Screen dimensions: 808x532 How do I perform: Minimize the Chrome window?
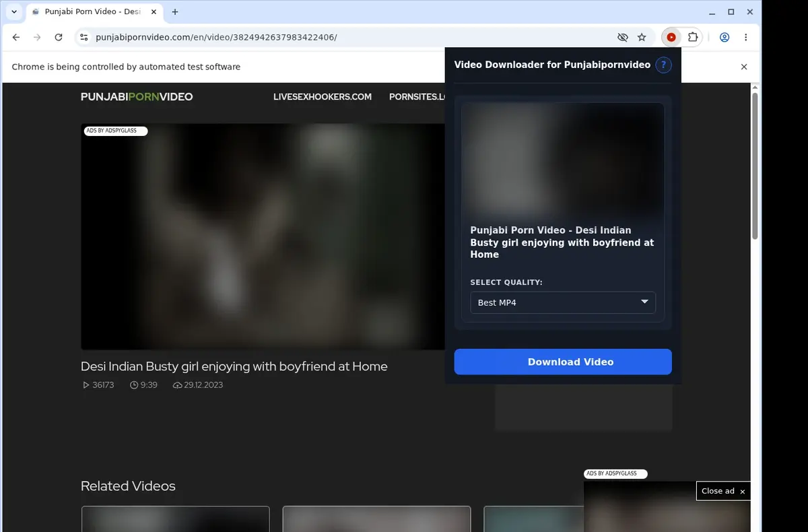tap(713, 12)
